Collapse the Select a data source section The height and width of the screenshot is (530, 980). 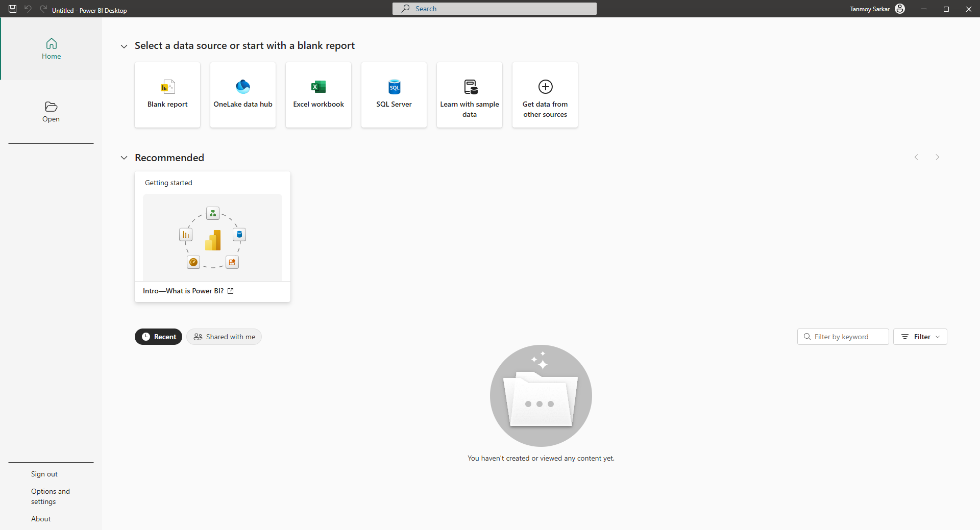[x=124, y=46]
